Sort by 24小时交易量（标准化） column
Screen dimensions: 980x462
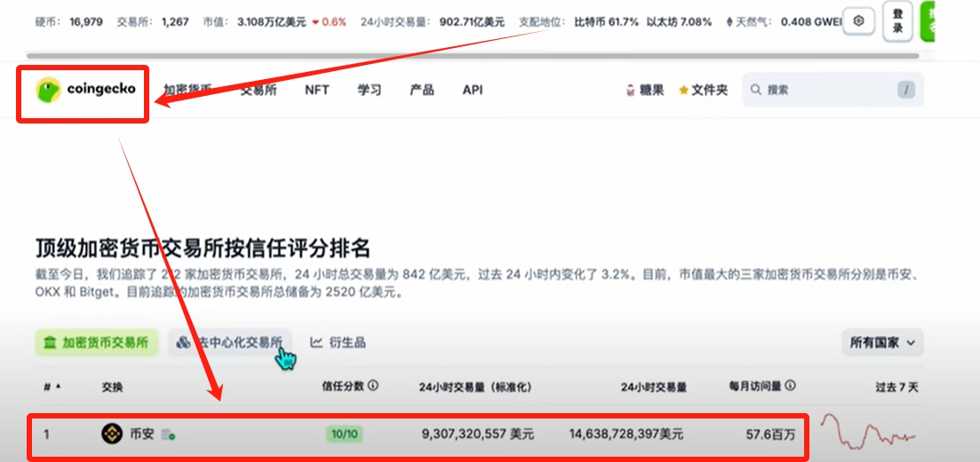click(x=475, y=387)
